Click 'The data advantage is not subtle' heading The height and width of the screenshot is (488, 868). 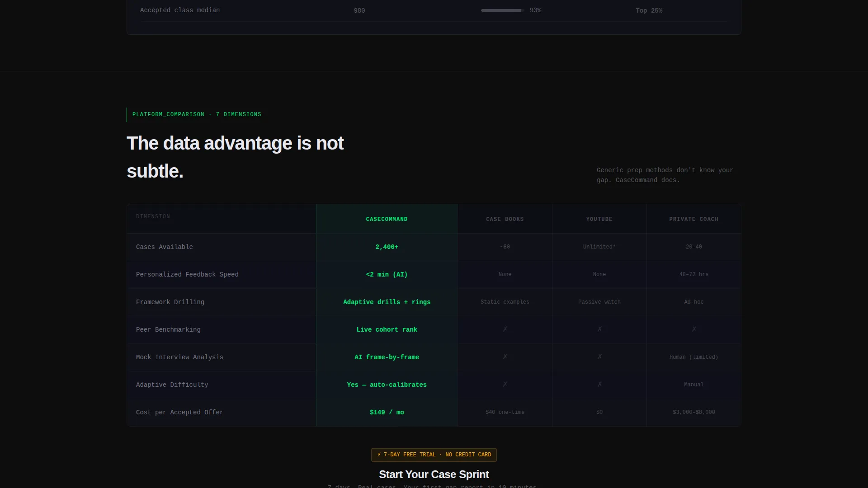click(235, 157)
